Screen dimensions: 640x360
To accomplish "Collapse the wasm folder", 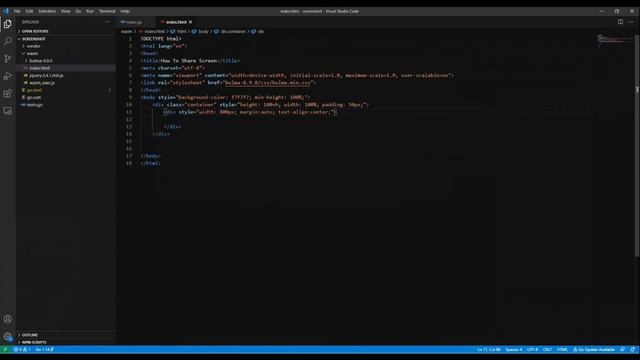I will (66, 53).
